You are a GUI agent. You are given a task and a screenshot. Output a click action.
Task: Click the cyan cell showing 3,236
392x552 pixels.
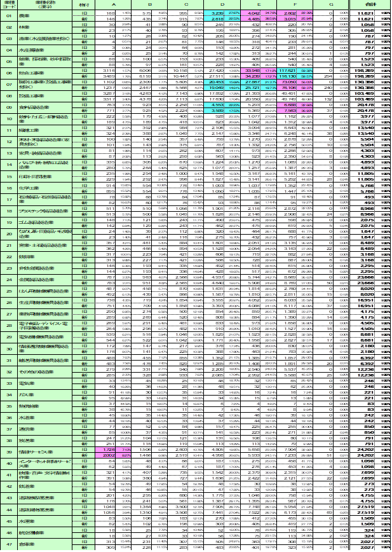(215, 13)
